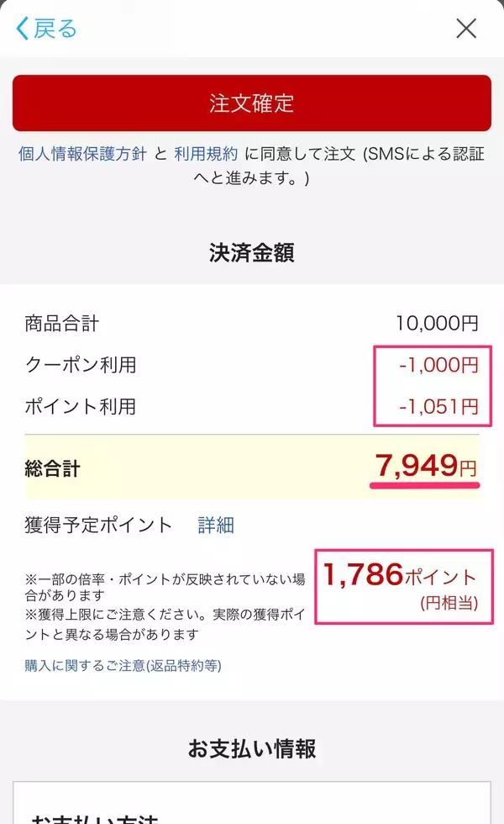
Task: Select the yellow 総合計 total row
Action: click(252, 466)
